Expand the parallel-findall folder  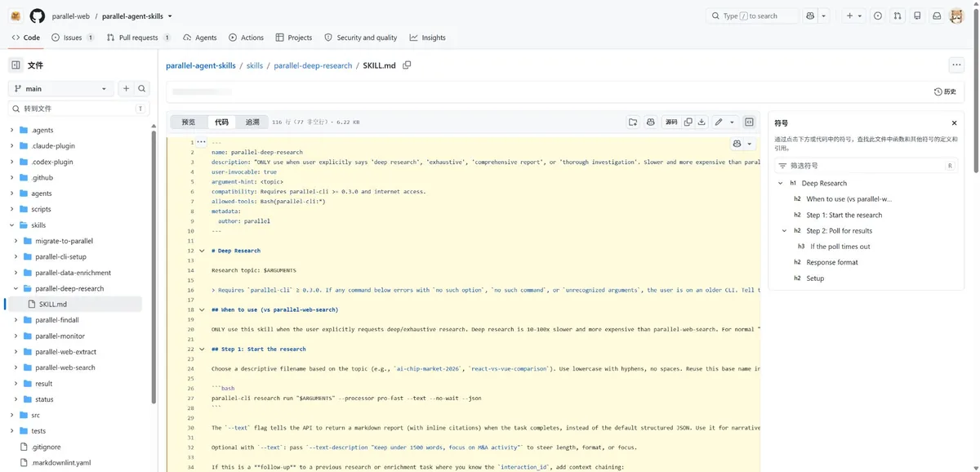tap(16, 320)
